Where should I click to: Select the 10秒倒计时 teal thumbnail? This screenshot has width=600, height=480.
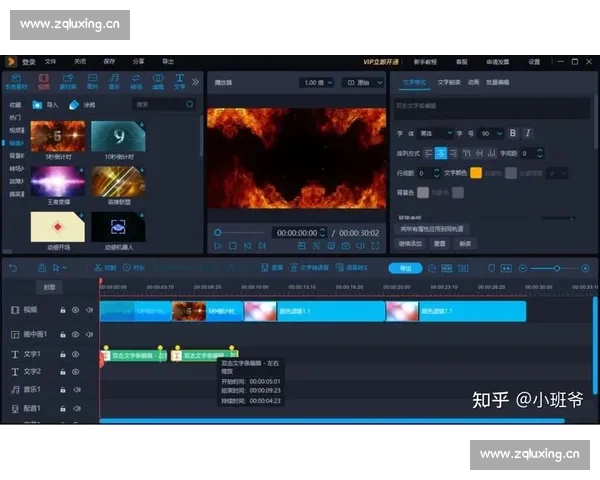tap(118, 136)
